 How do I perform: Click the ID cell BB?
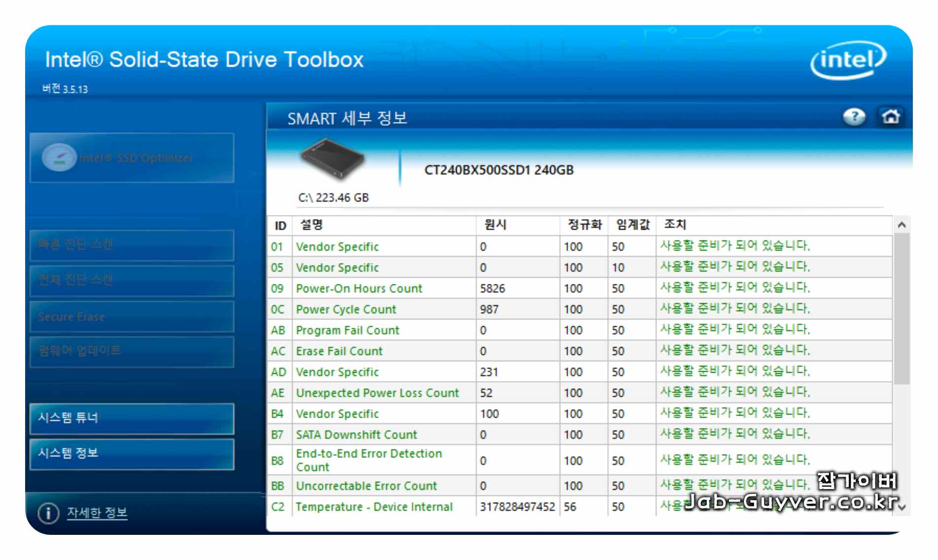278,486
